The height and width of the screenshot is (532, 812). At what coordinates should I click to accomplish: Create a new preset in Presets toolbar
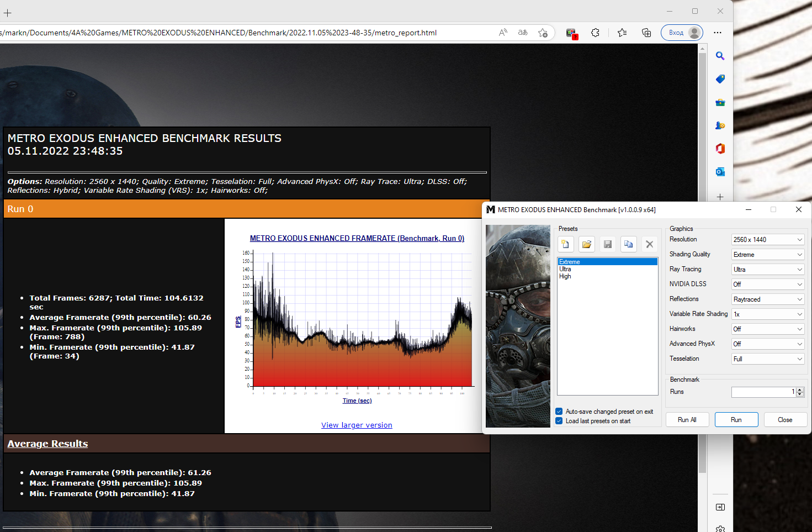point(565,244)
